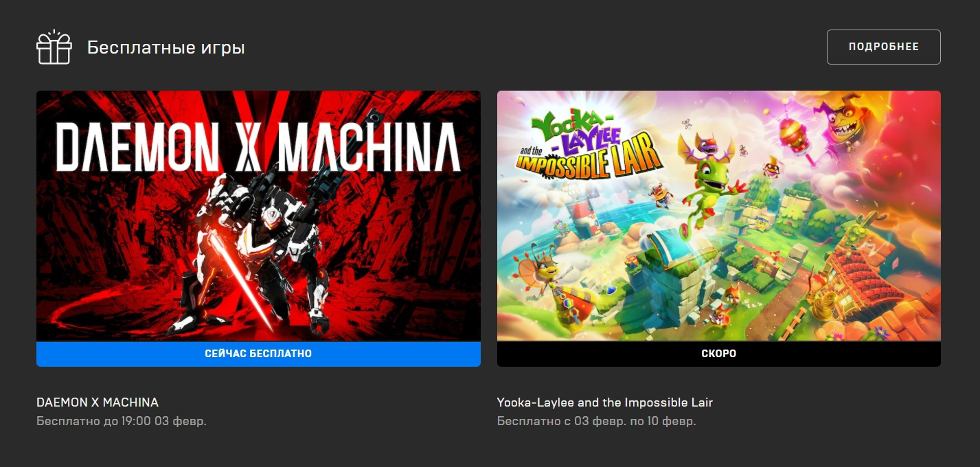Open Yooka-Laylee and the Impossible Lair title link
This screenshot has height=467, width=980.
(x=605, y=402)
